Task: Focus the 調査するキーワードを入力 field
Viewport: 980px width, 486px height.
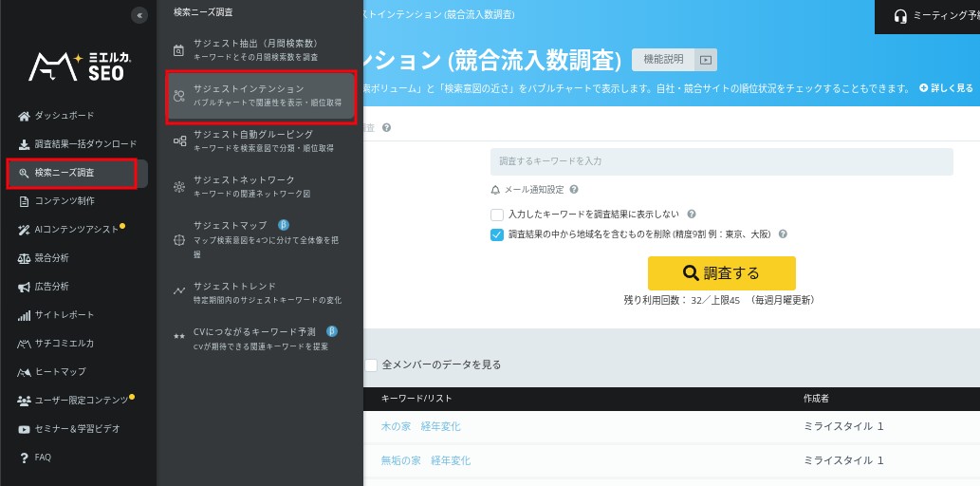Action: point(721,161)
